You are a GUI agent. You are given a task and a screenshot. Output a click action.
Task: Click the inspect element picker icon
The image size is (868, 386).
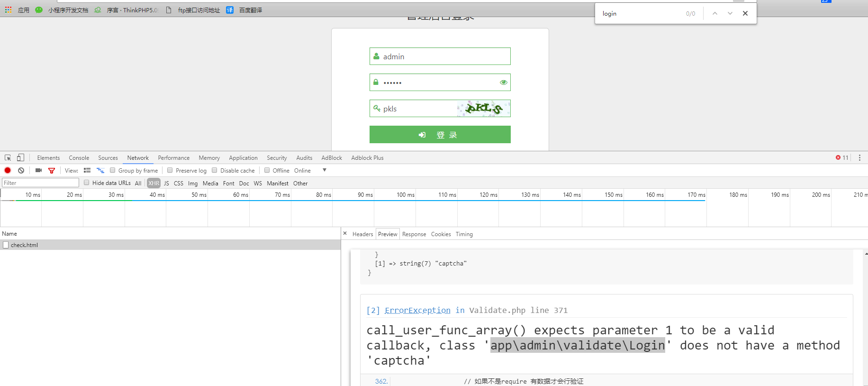8,158
